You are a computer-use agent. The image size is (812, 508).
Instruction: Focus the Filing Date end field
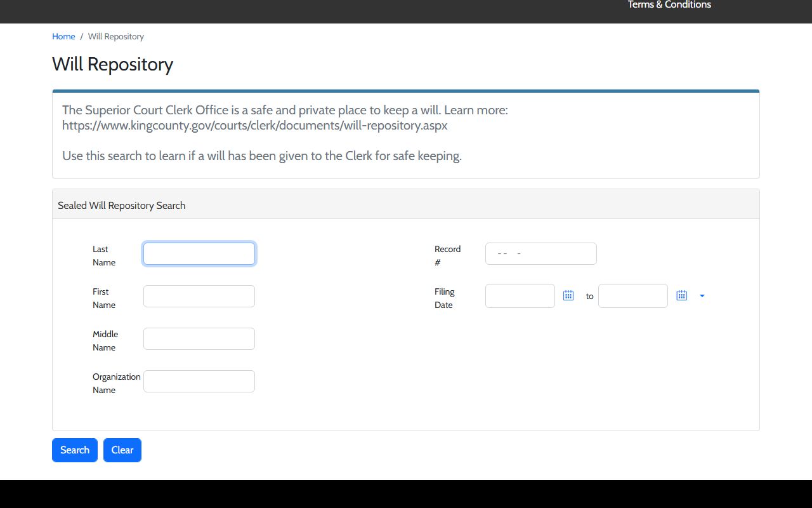(633, 296)
